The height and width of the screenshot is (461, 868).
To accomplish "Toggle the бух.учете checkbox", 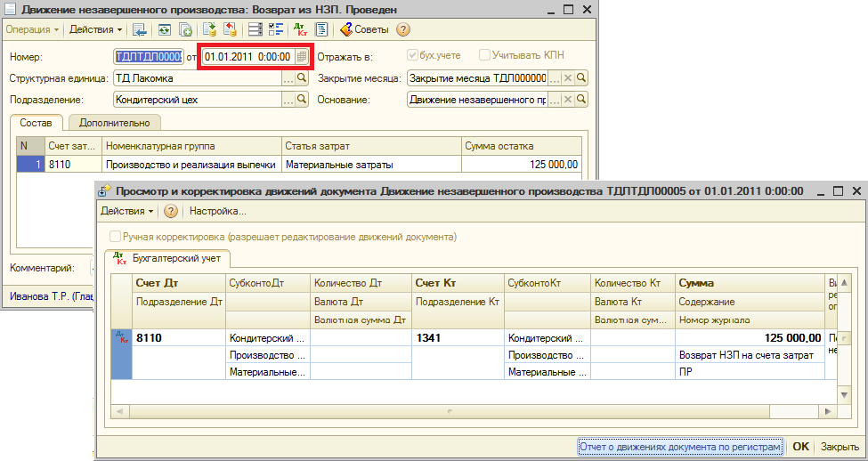I will (x=413, y=55).
